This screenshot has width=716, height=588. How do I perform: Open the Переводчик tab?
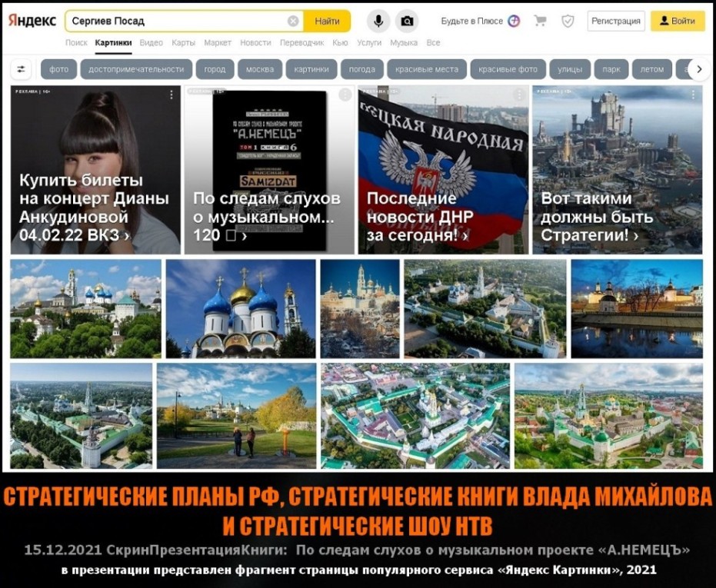[x=301, y=42]
